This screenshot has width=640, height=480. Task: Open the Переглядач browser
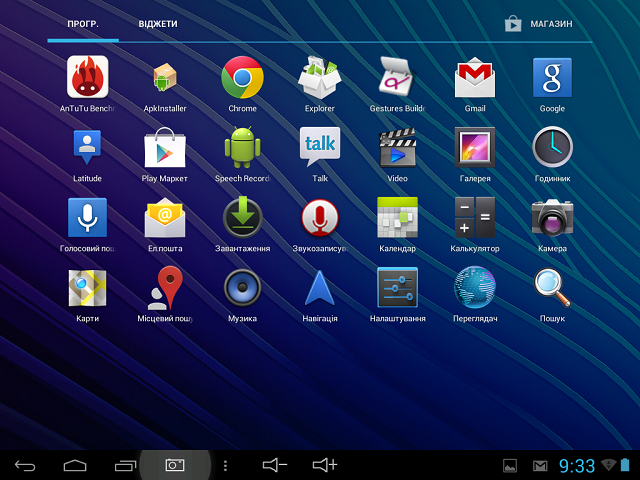[475, 287]
